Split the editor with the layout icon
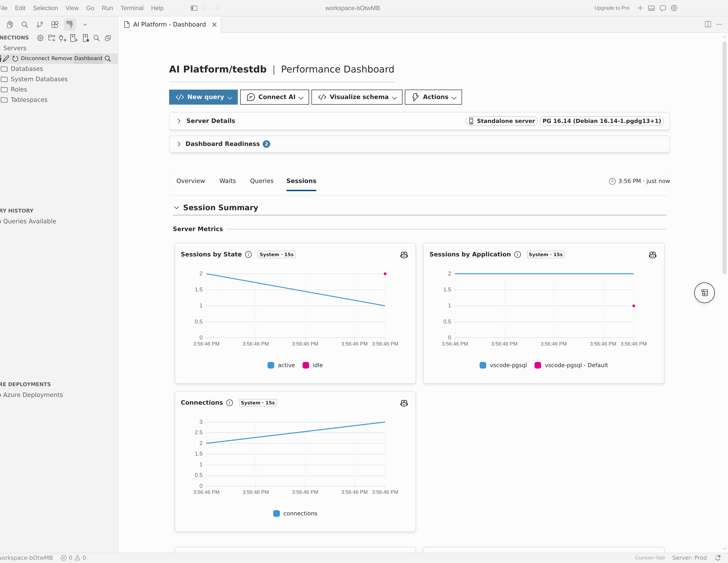This screenshot has width=728, height=563. (708, 24)
